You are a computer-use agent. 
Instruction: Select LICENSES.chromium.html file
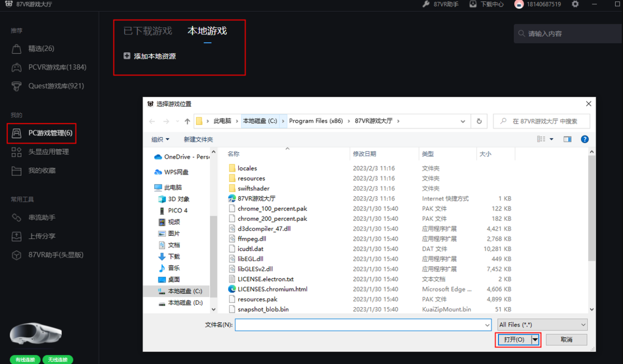click(273, 289)
